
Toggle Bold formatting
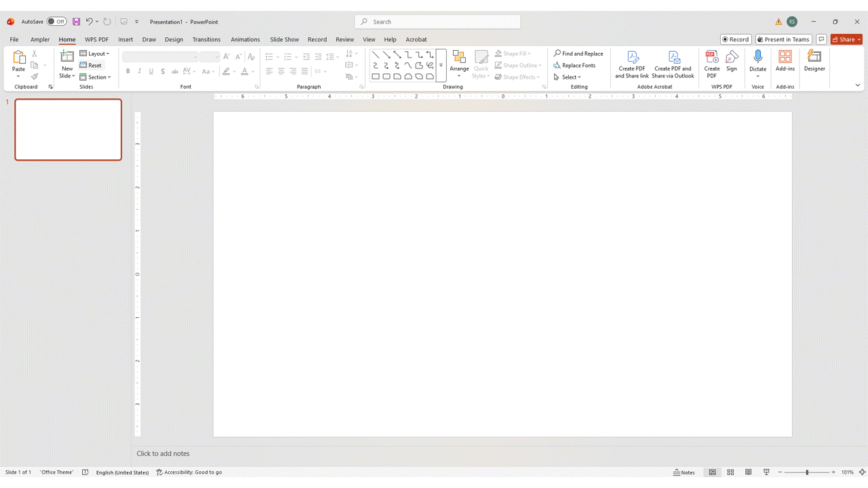128,71
